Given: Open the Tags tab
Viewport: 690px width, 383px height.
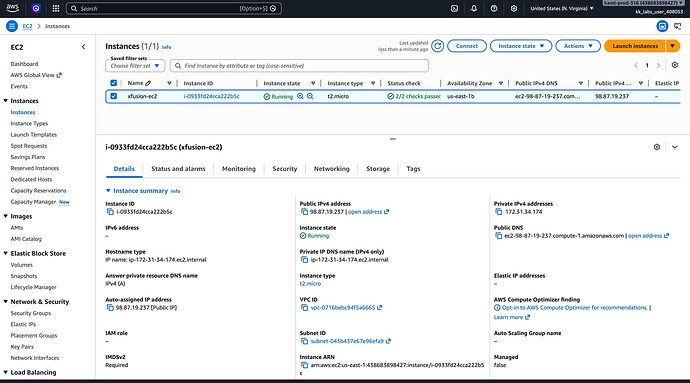Looking at the screenshot, I should [x=413, y=169].
